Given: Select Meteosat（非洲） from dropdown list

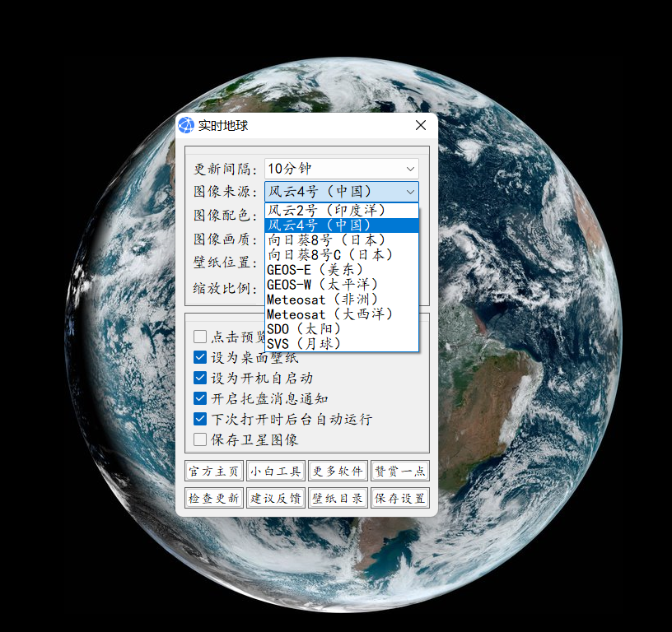Looking at the screenshot, I should click(x=323, y=299).
